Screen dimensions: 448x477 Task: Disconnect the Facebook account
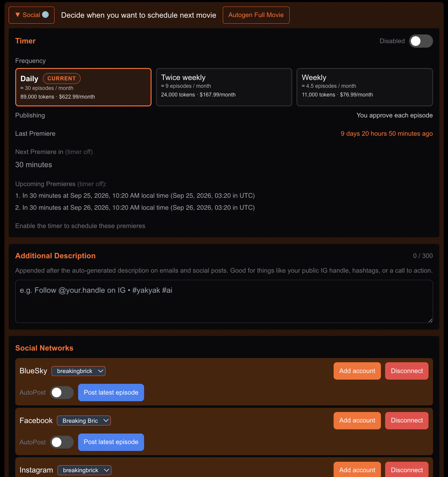407,421
